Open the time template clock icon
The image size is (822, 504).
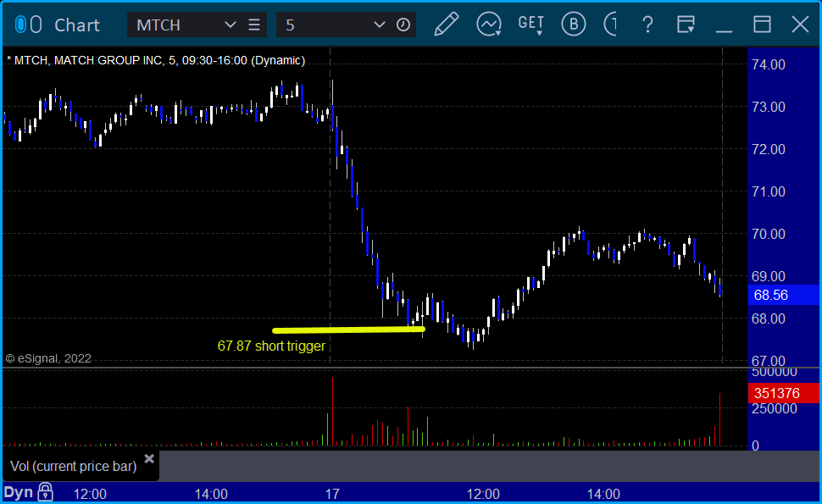click(403, 25)
